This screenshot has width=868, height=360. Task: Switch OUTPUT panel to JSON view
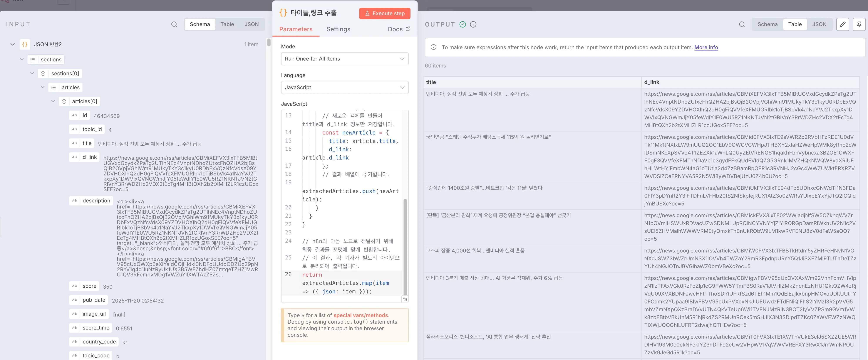pos(819,24)
